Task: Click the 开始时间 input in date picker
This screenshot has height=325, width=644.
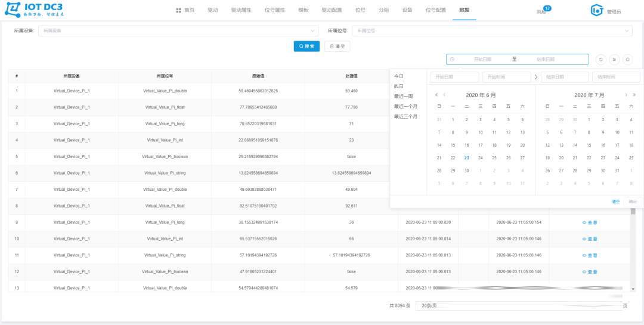Action: [x=506, y=77]
